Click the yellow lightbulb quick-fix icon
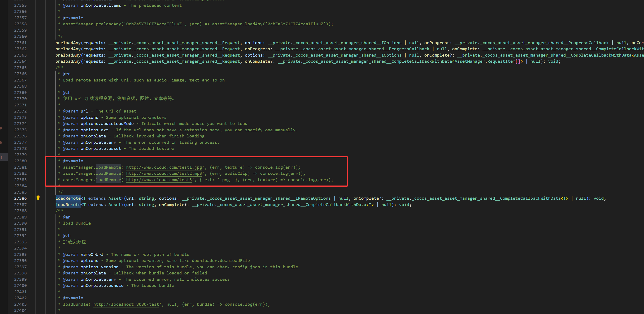Viewport: 644px width, 314px height. (x=38, y=198)
